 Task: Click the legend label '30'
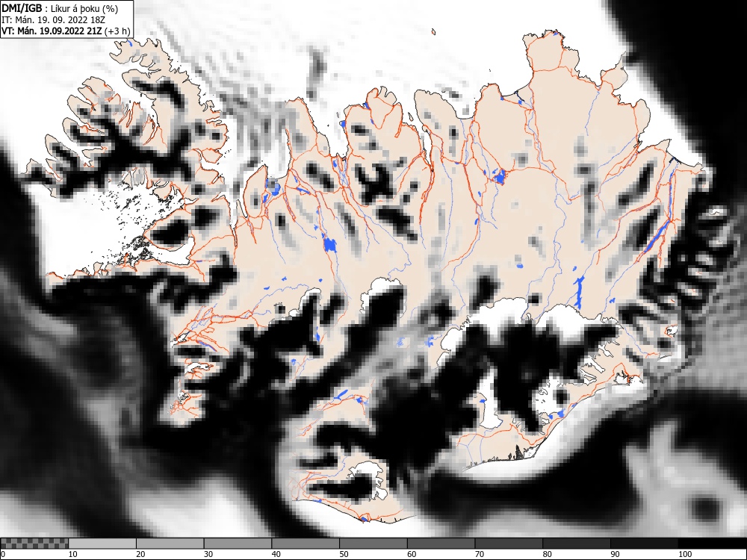click(x=208, y=554)
